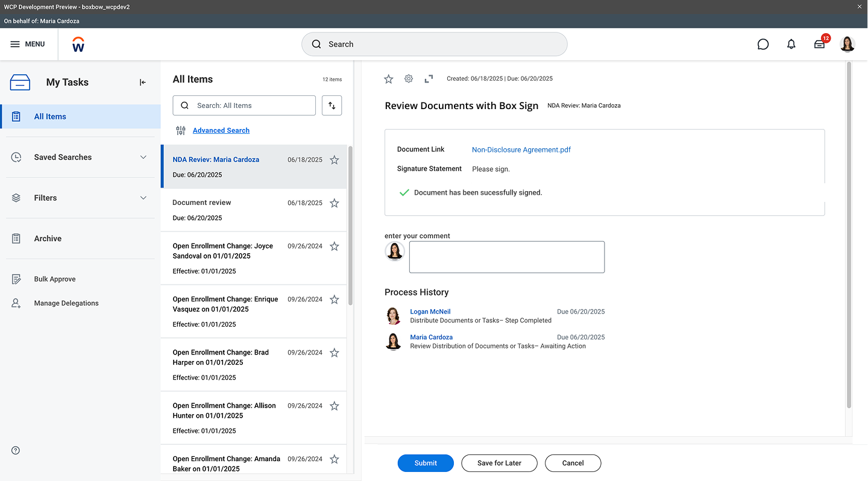Open the gear settings icon for the task
The image size is (868, 481).
[409, 79]
